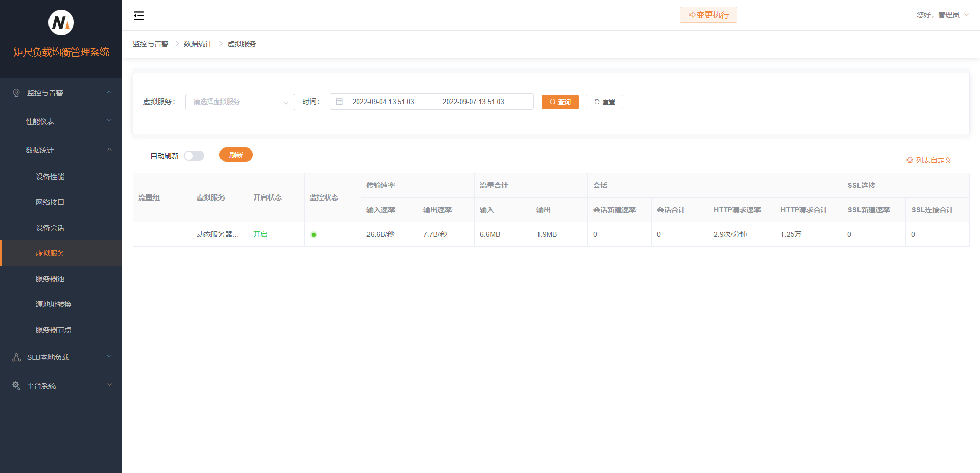Click the green monitoring status dot

[314, 235]
